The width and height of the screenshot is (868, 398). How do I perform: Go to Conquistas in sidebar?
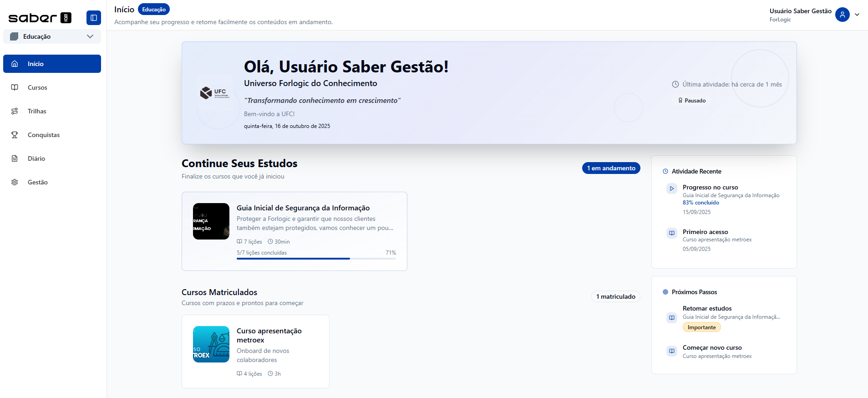(44, 135)
